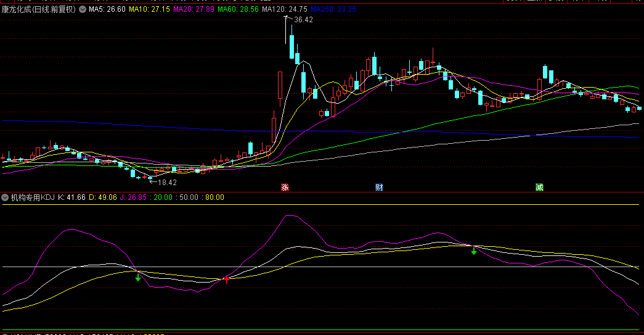Click the MA250: 23.25 value
Image resolution: width=644 pixels, height=335 pixels.
tap(333, 9)
